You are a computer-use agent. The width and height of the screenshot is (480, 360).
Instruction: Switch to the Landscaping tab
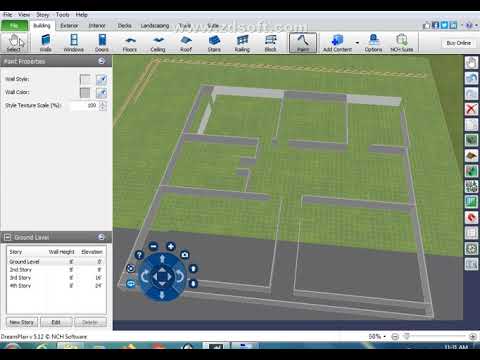(155, 25)
